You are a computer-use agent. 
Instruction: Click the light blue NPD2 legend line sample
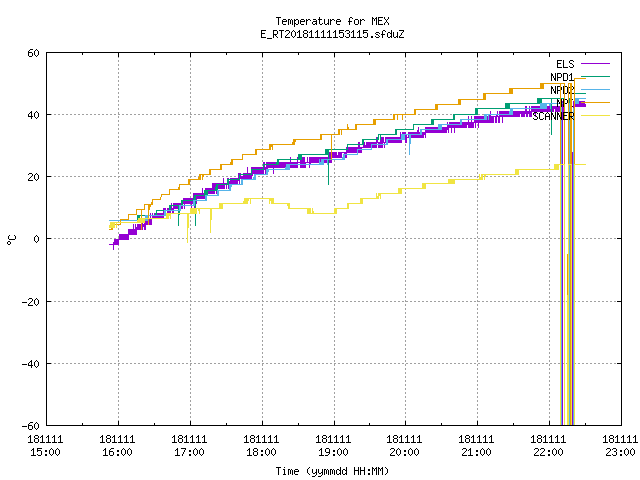click(595, 89)
